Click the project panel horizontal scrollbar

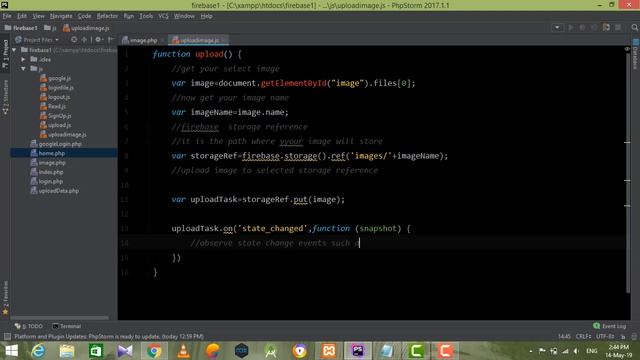click(60, 317)
